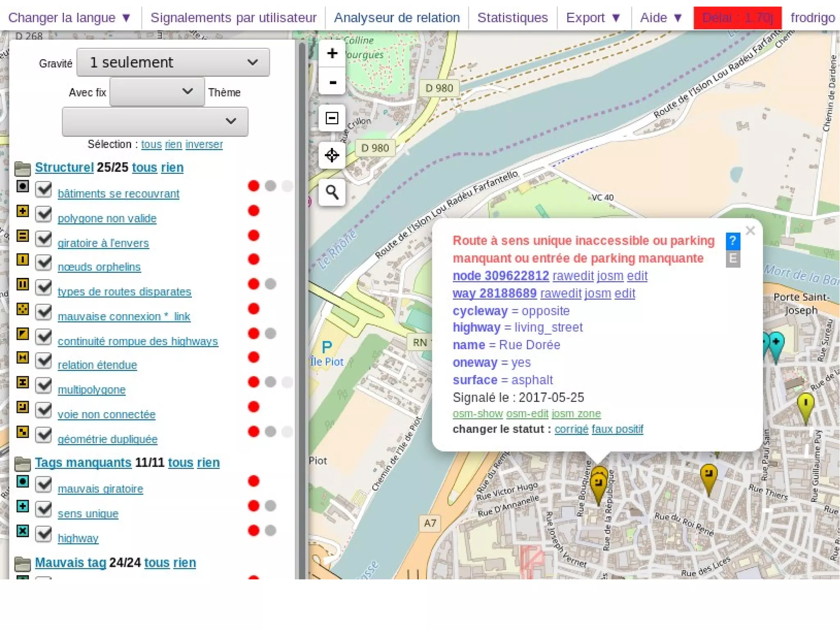Open the Statistiques menu item
This screenshot has width=840, height=630.
512,18
